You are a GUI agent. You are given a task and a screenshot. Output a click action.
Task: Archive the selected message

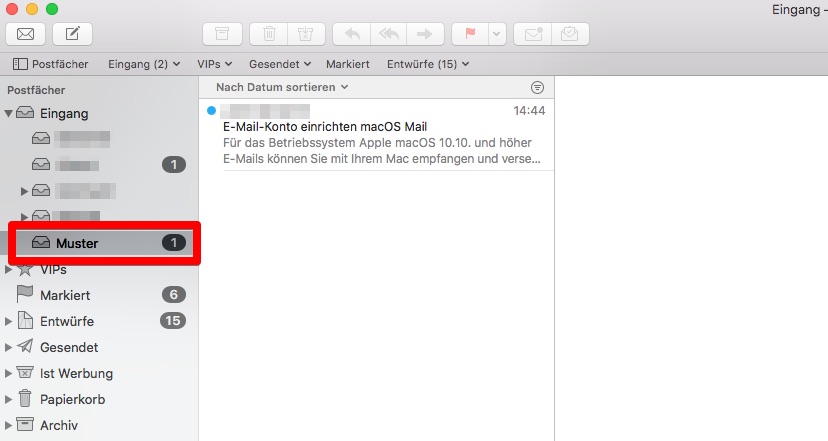(x=222, y=34)
